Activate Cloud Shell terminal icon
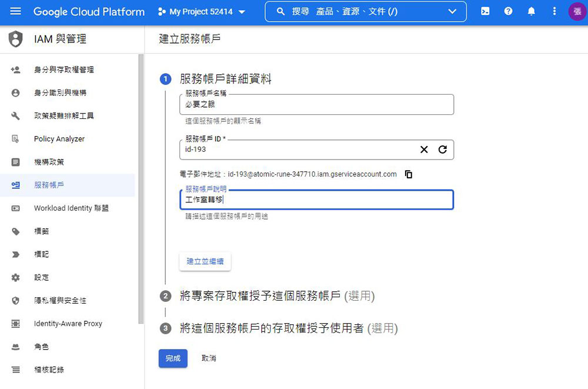Screen dimensions: 588x389 point(485,11)
